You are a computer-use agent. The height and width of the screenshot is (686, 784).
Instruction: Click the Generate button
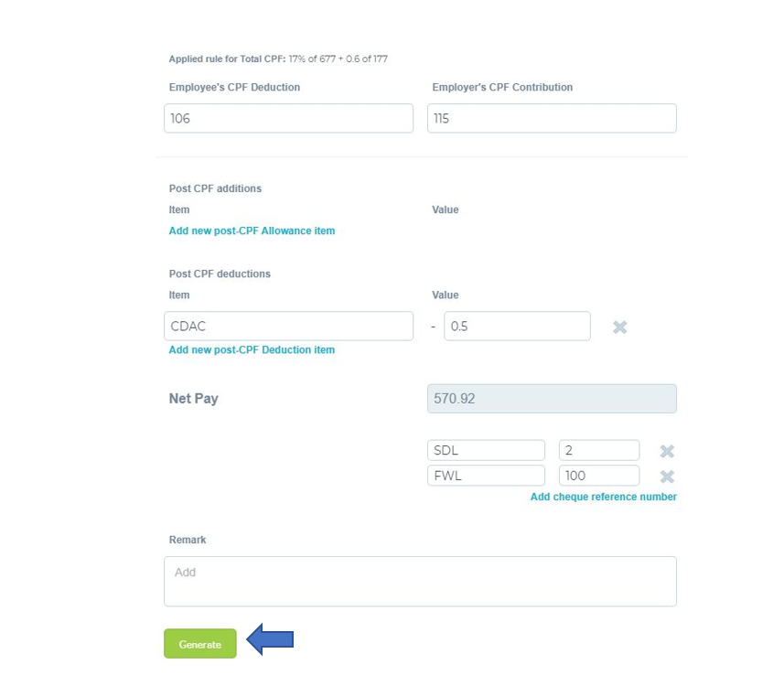pyautogui.click(x=200, y=644)
